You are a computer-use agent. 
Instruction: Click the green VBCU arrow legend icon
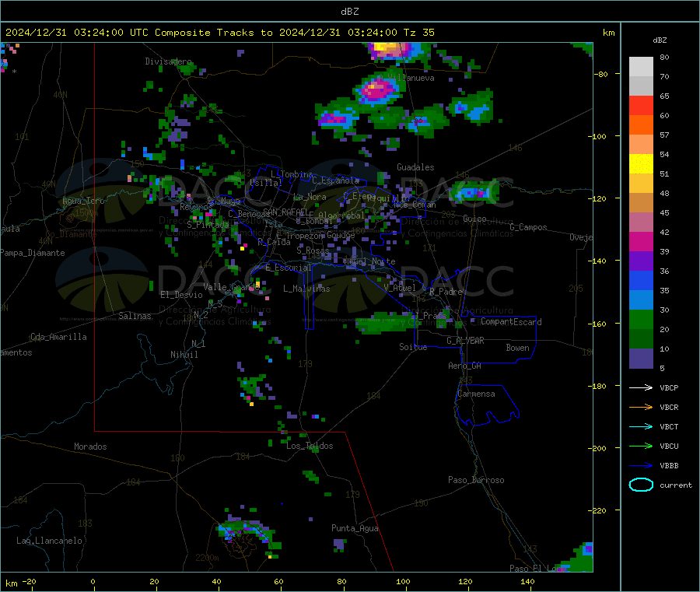click(641, 446)
